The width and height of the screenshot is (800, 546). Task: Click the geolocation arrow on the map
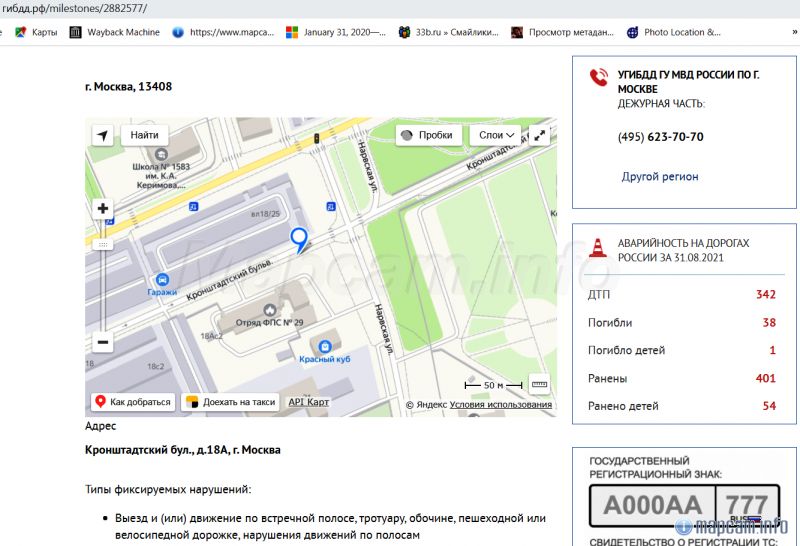(x=102, y=135)
